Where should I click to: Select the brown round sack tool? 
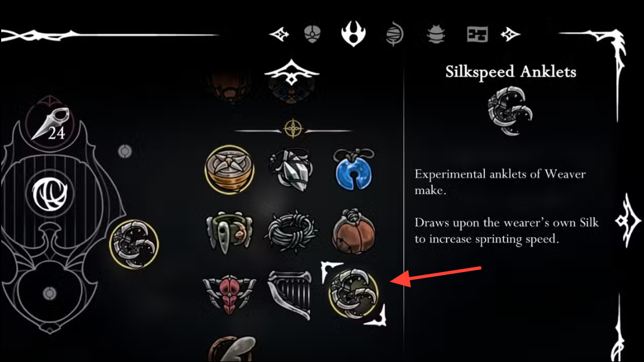pyautogui.click(x=354, y=231)
